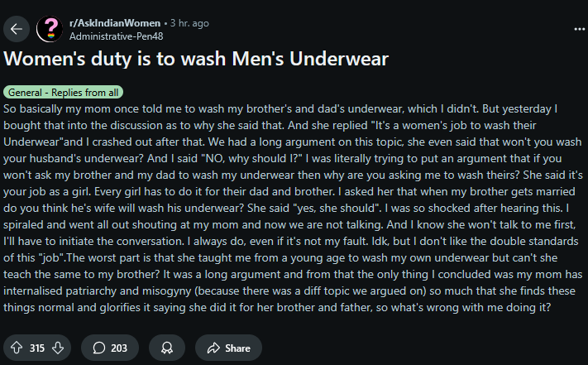Screen dimensions: 588x365
Task: Click the '3 hr. ago' timestamp
Action: 189,23
